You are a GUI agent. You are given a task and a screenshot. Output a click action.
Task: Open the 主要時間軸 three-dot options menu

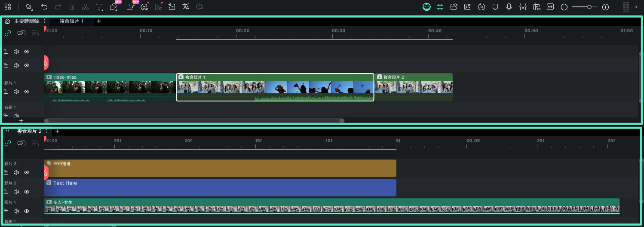[44, 21]
